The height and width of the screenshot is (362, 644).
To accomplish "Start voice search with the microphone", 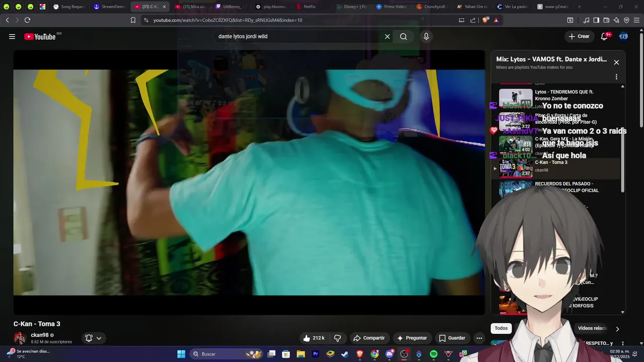I will (x=426, y=37).
